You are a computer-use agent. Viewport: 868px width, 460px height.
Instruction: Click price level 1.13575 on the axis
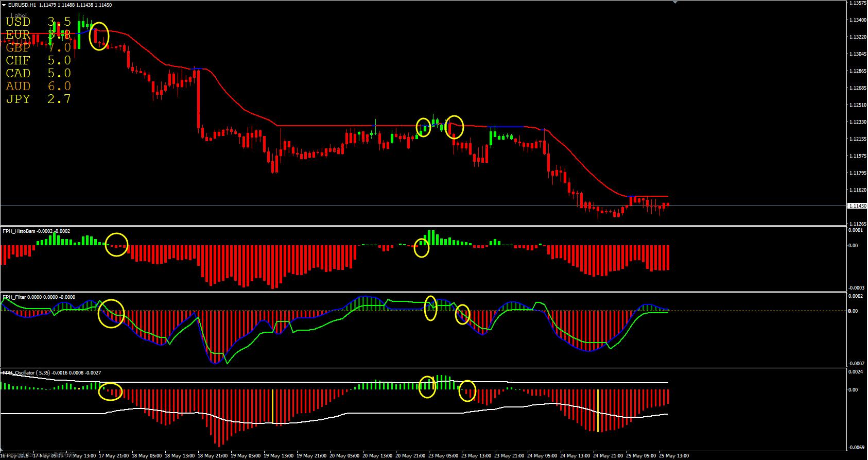point(857,3)
